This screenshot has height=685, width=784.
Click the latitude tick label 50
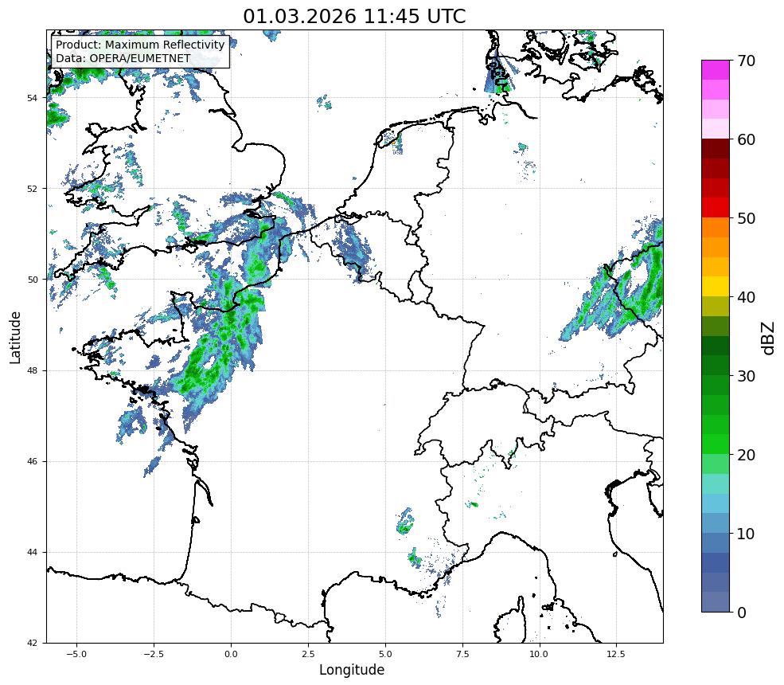click(x=32, y=280)
